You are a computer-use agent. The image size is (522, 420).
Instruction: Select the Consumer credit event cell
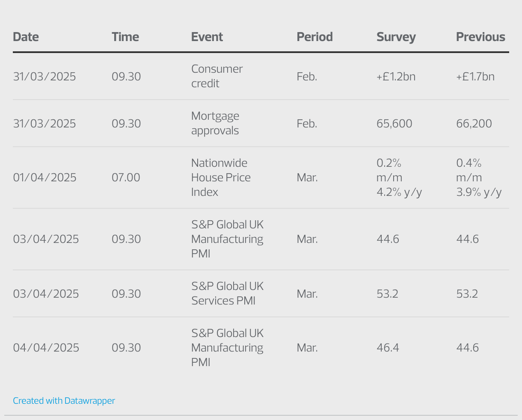(x=217, y=76)
